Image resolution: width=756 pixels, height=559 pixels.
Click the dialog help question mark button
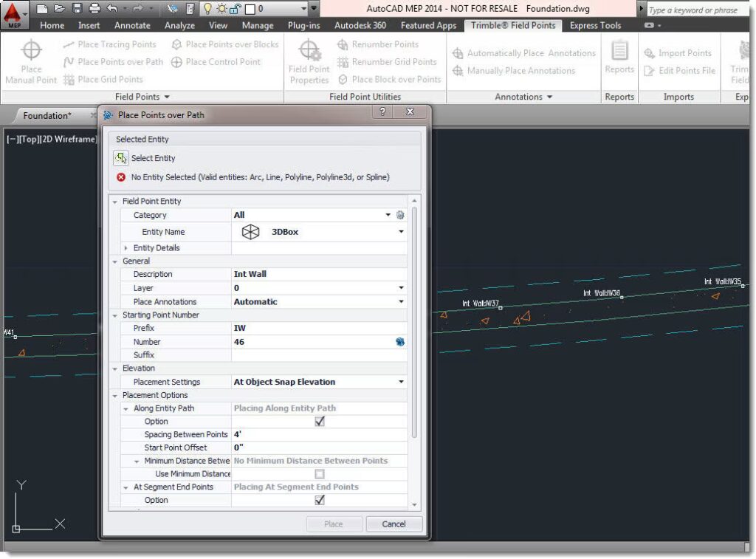(382, 112)
